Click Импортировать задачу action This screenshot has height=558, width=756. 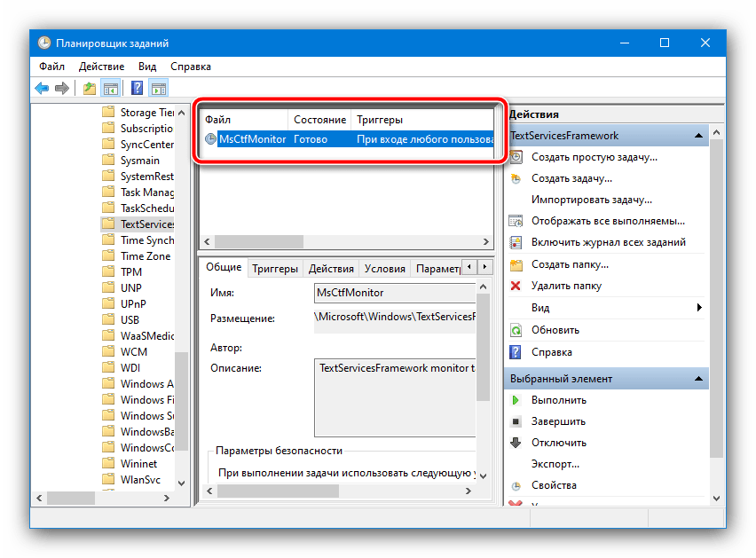tap(592, 200)
